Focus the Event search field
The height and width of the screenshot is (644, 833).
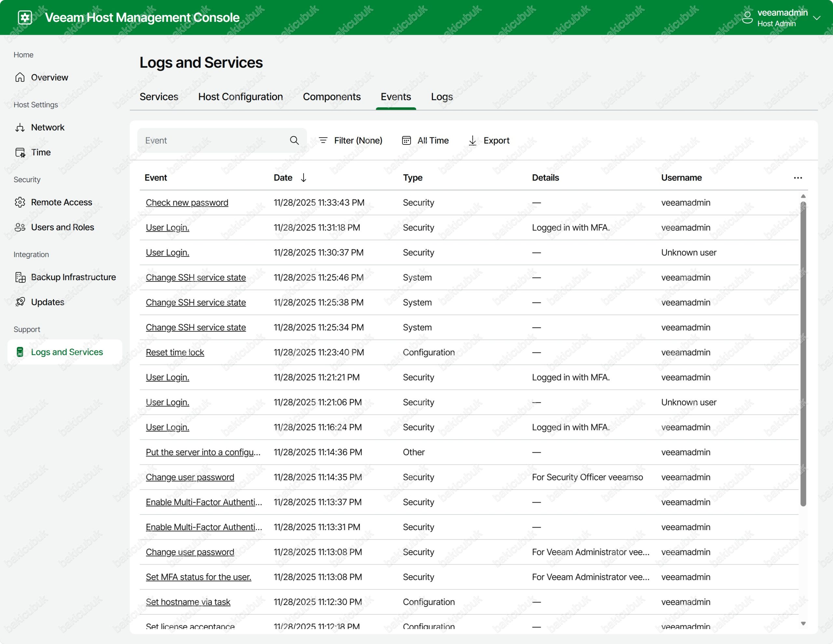click(213, 140)
